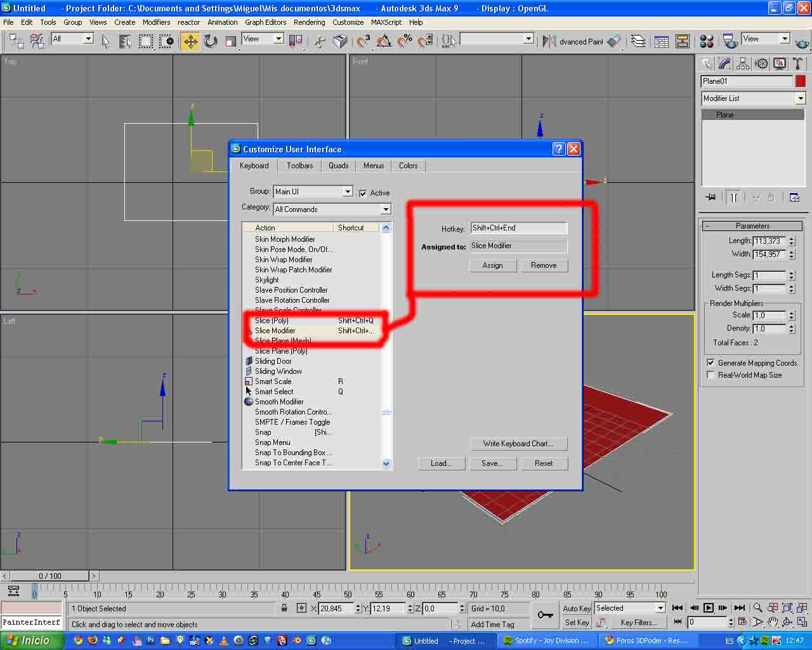Click the Pan viewport hand tool
The image size is (812, 650).
(x=773, y=622)
